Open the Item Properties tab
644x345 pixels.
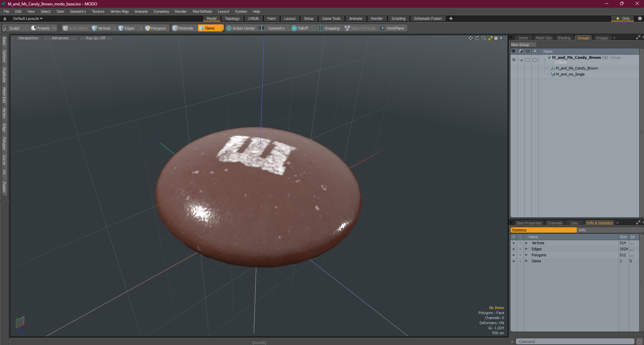[x=529, y=223]
